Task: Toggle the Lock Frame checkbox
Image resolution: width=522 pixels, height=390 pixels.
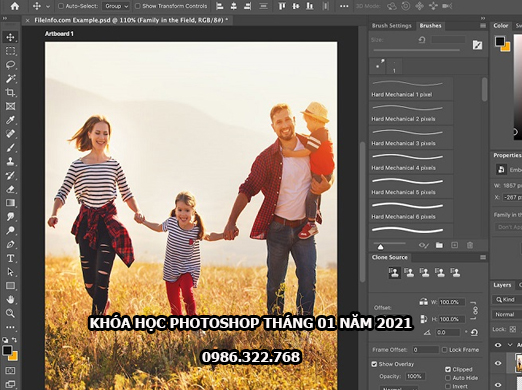Action: pyautogui.click(x=444, y=350)
